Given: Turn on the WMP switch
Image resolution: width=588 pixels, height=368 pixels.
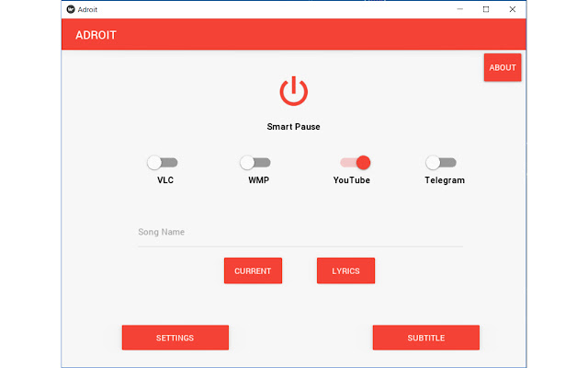Looking at the screenshot, I should point(255,163).
